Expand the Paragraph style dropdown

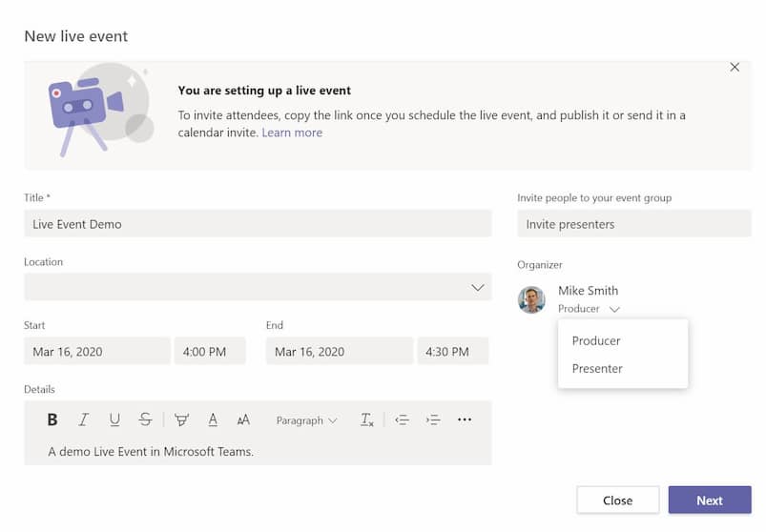click(306, 420)
